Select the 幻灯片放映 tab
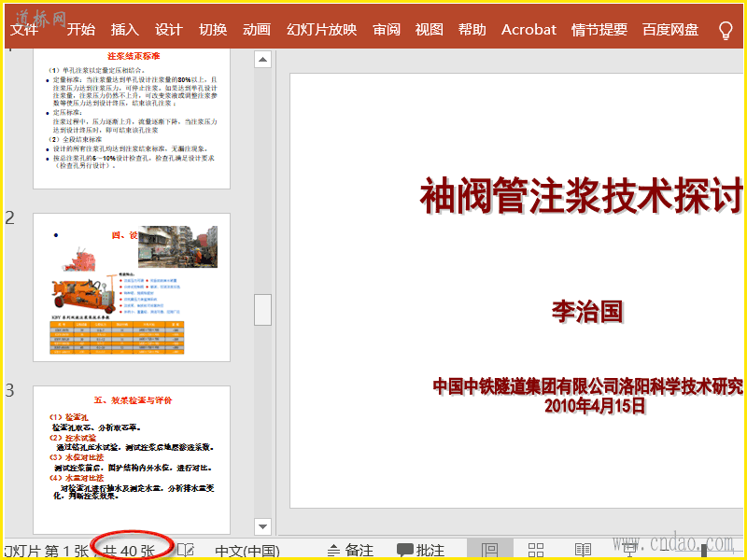This screenshot has width=747, height=560. [321, 30]
